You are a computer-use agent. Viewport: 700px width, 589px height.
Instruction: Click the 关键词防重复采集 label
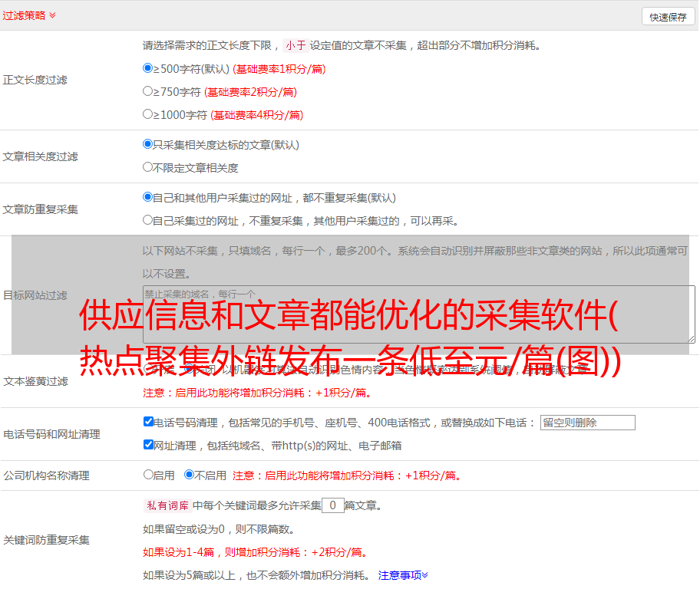(46, 540)
